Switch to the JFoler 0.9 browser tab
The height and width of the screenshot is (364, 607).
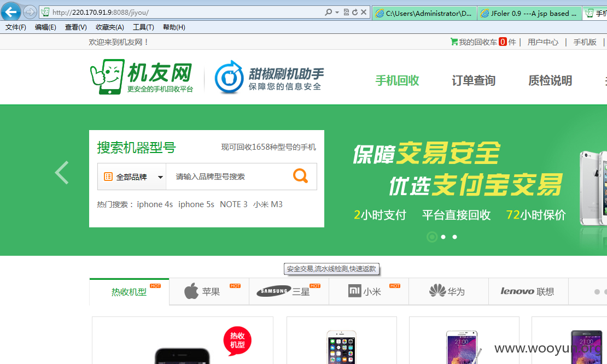click(529, 14)
